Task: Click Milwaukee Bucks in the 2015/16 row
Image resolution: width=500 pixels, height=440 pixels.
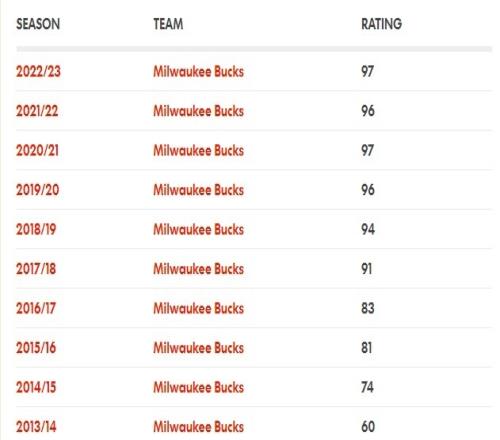Action: click(x=198, y=348)
